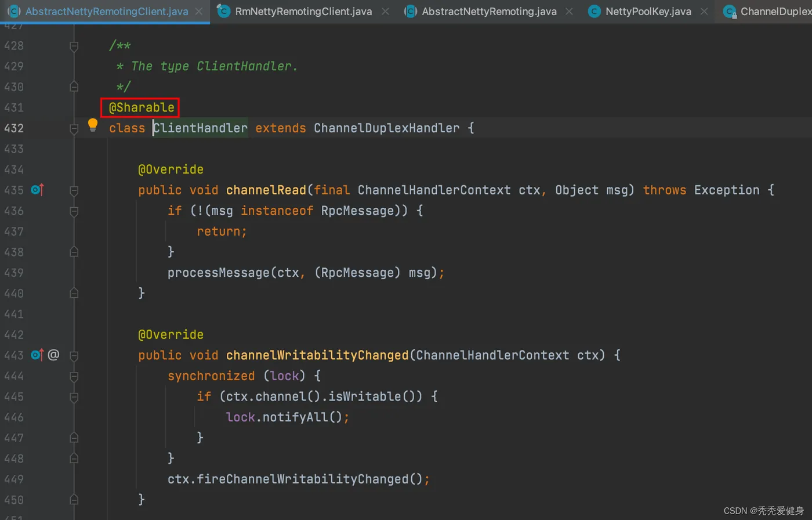The width and height of the screenshot is (812, 520).
Task: Fold the channelRead method at line 435
Action: click(74, 190)
